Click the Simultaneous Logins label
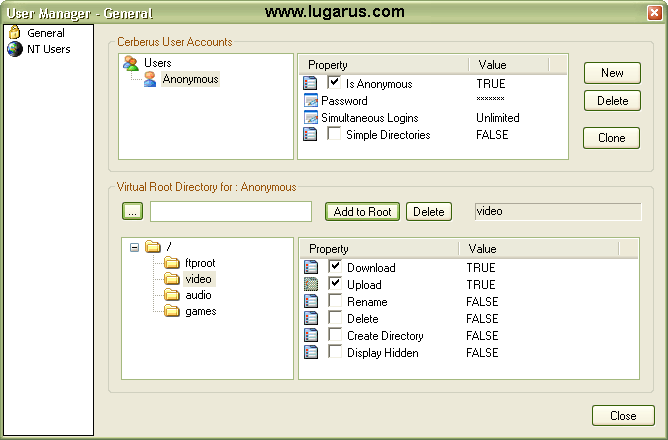The height and width of the screenshot is (440, 668). tap(370, 118)
